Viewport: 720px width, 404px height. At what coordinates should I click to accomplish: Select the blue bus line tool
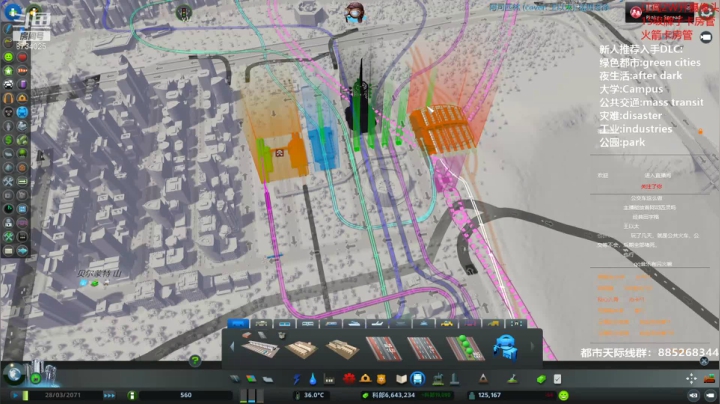(x=505, y=348)
